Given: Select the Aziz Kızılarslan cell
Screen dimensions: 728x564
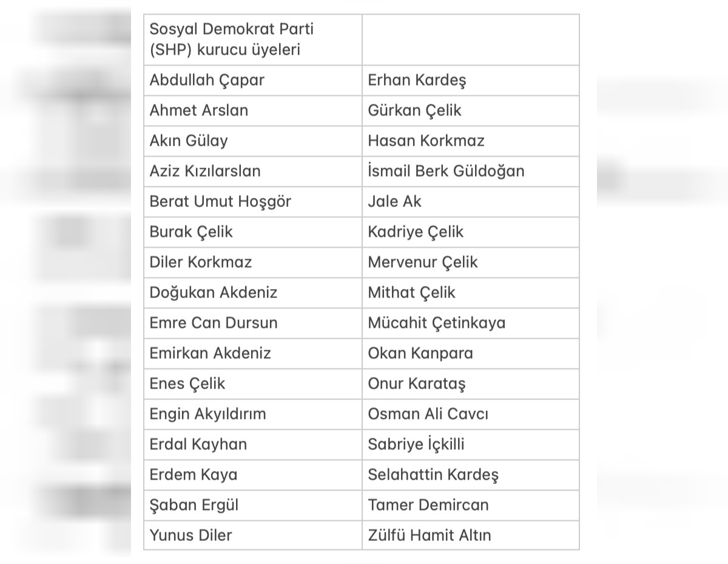Looking at the screenshot, I should (205, 171).
